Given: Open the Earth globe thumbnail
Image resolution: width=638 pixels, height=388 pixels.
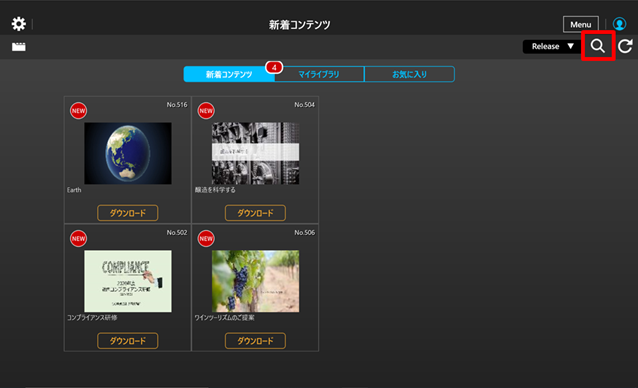Looking at the screenshot, I should click(x=128, y=153).
